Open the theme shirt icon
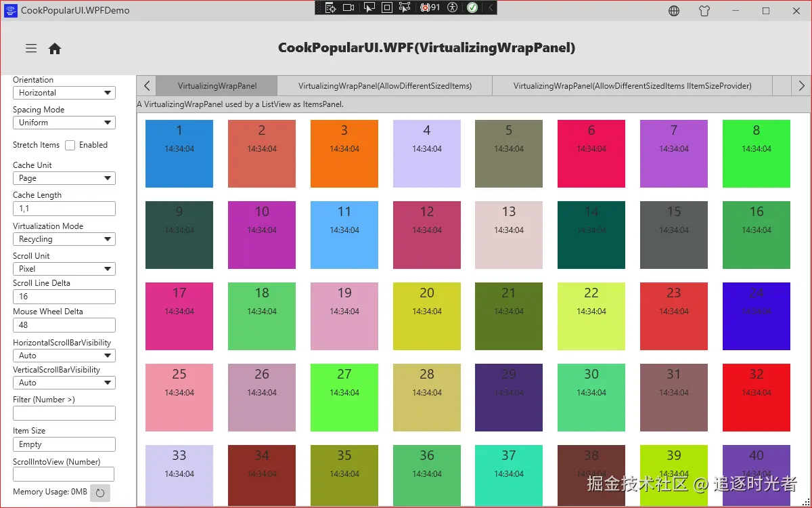The image size is (812, 508). (x=705, y=10)
